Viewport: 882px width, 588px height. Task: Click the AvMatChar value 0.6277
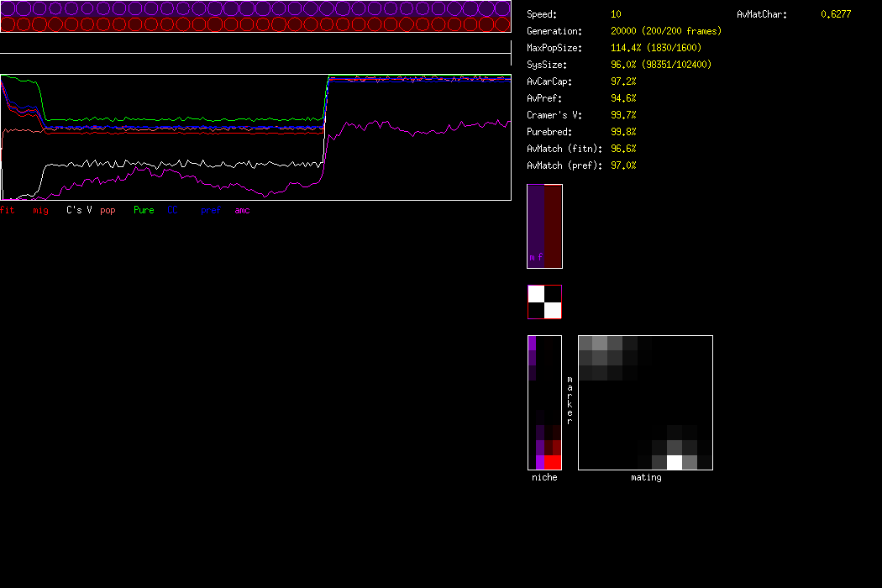pos(835,14)
